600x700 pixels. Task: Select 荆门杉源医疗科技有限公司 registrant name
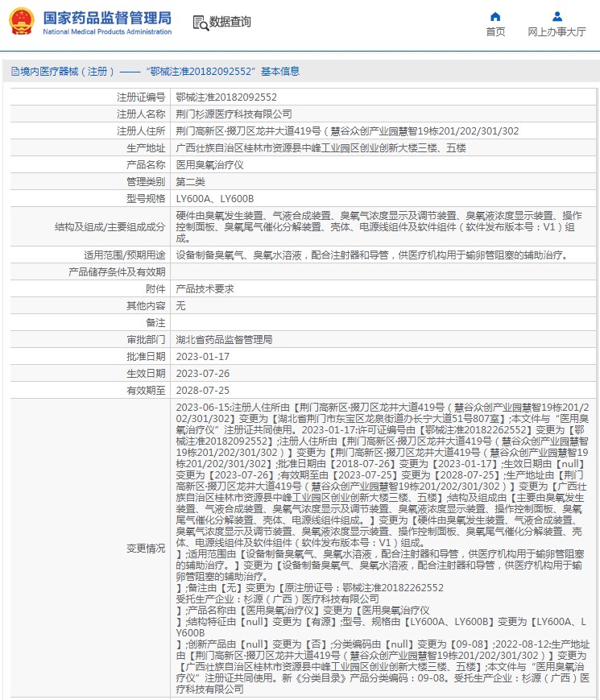click(234, 114)
